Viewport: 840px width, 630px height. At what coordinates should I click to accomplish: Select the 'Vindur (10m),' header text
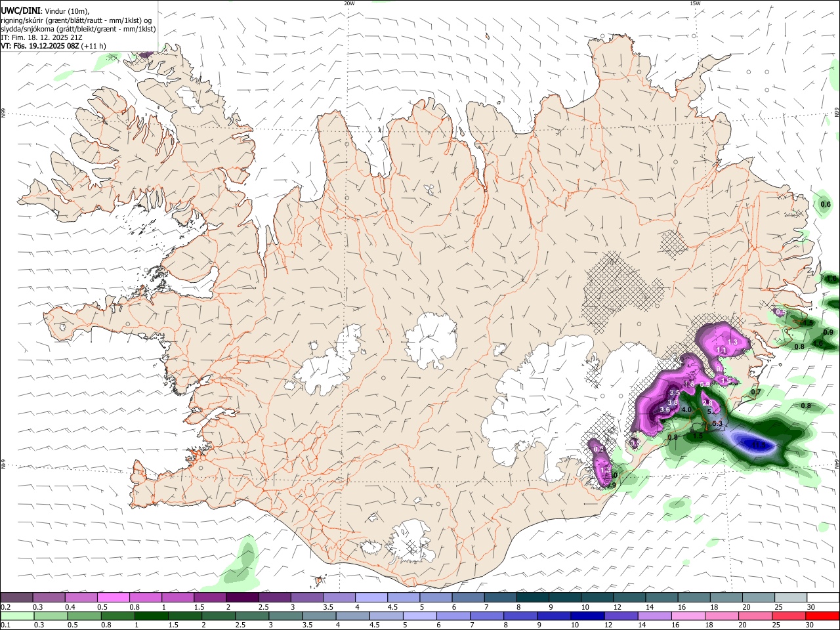click(x=67, y=10)
